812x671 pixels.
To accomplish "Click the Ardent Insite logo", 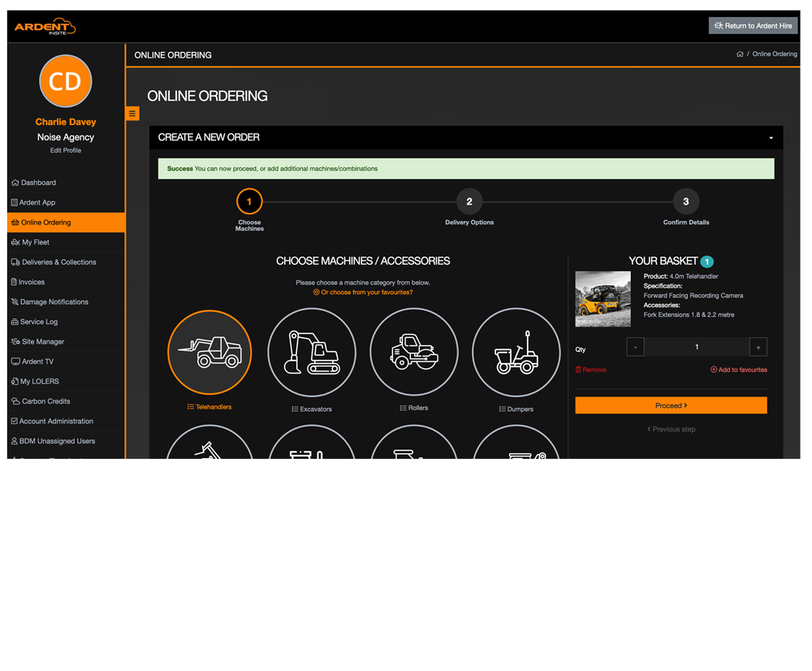I will pyautogui.click(x=45, y=27).
